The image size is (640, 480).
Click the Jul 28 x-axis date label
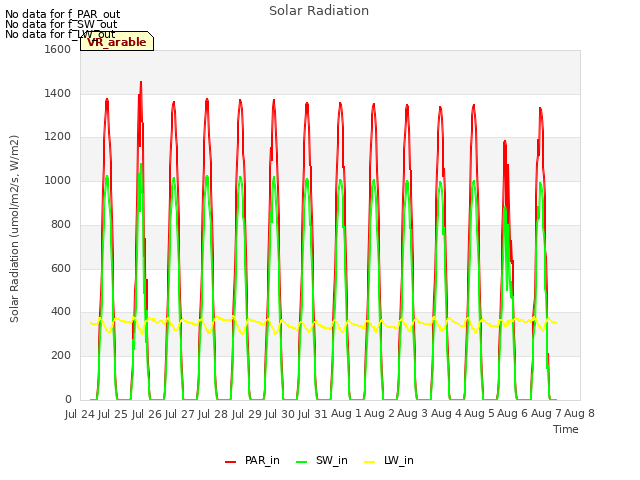(213, 414)
